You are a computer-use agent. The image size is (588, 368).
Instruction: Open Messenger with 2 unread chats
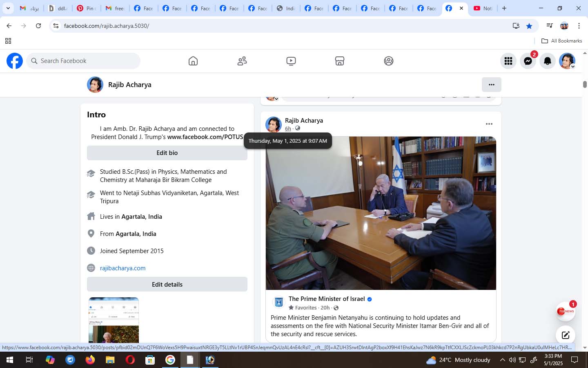pos(528,61)
